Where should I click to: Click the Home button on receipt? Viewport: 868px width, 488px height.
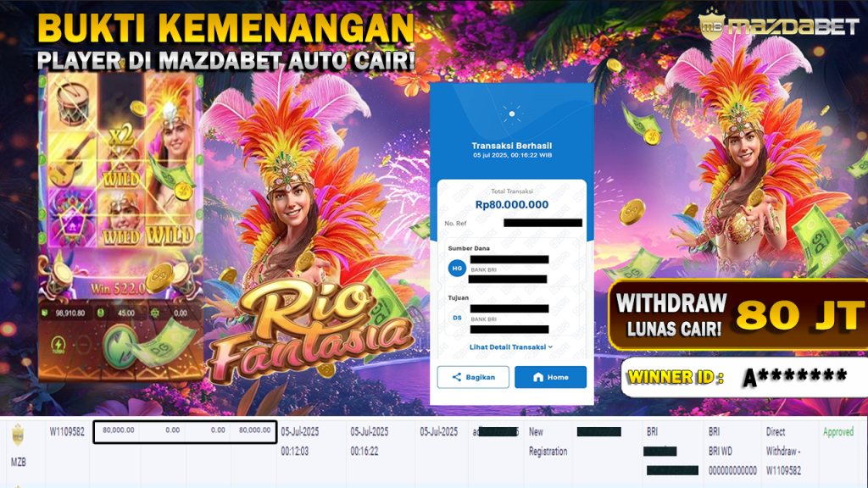(x=550, y=377)
